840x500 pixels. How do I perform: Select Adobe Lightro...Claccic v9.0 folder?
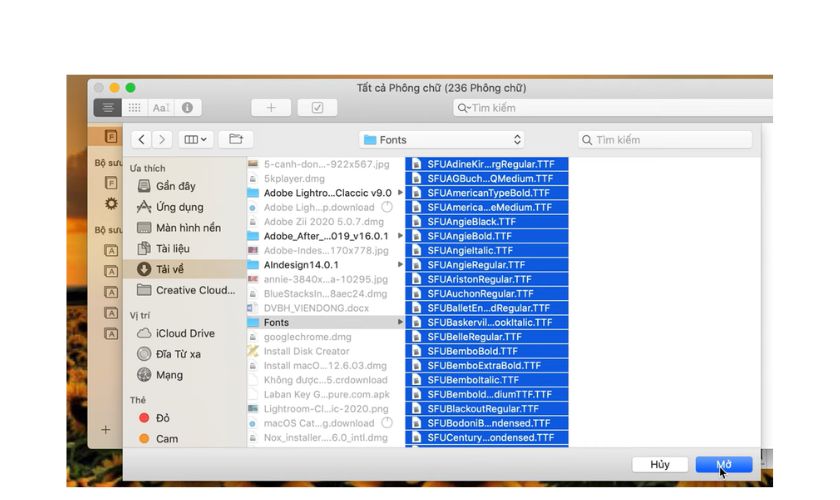click(325, 193)
